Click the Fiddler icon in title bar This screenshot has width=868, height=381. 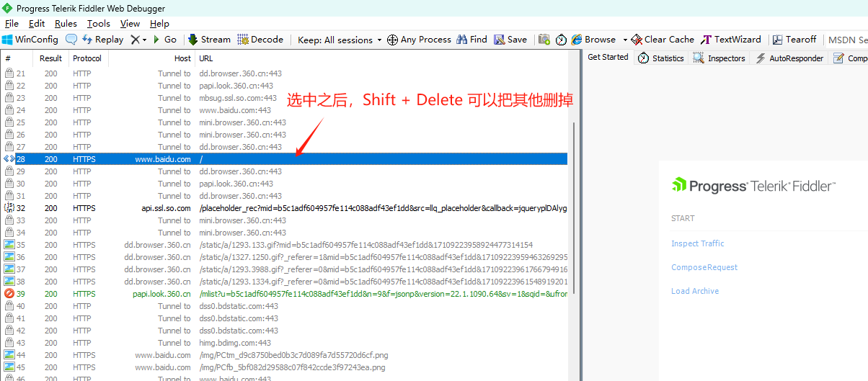pyautogui.click(x=7, y=8)
